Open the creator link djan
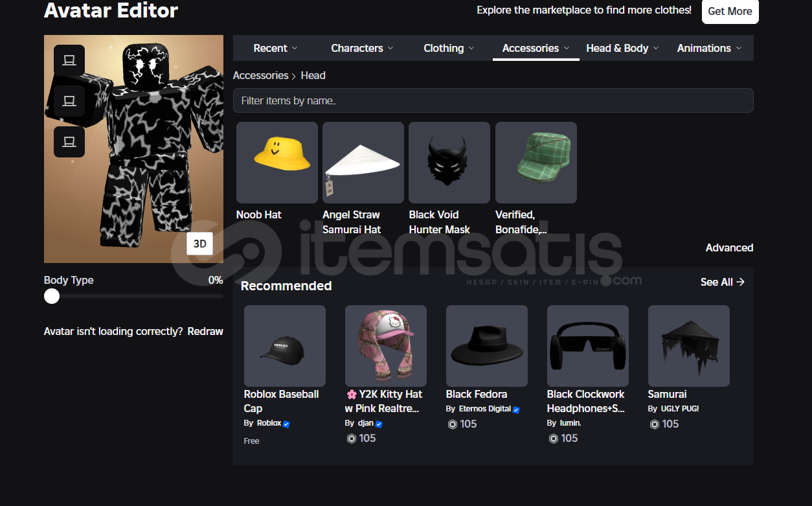The width and height of the screenshot is (812, 506). (x=366, y=423)
